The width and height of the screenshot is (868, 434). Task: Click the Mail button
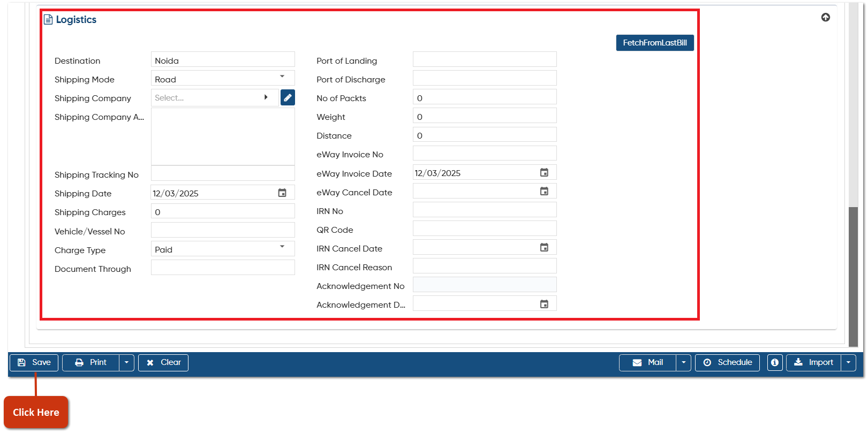pos(647,362)
